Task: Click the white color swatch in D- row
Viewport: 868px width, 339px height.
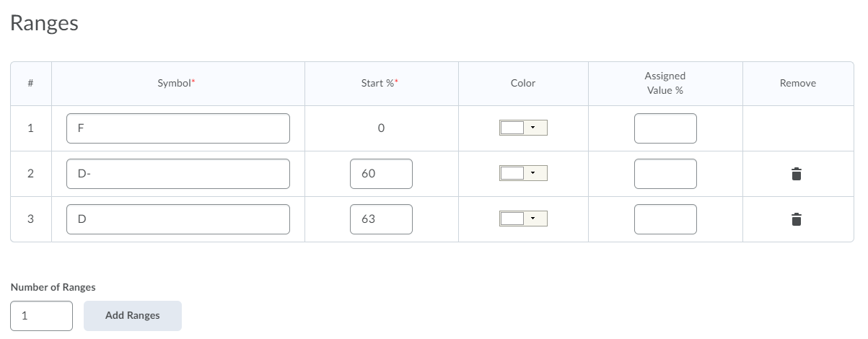Action: pyautogui.click(x=512, y=173)
